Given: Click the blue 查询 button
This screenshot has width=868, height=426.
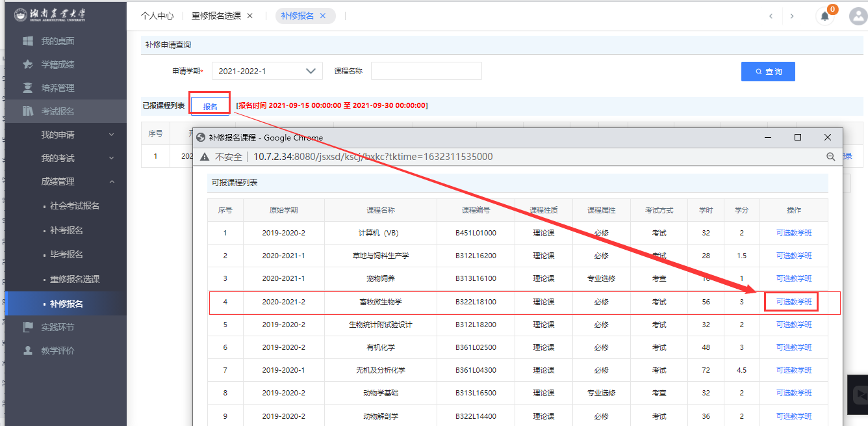Looking at the screenshot, I should click(768, 72).
